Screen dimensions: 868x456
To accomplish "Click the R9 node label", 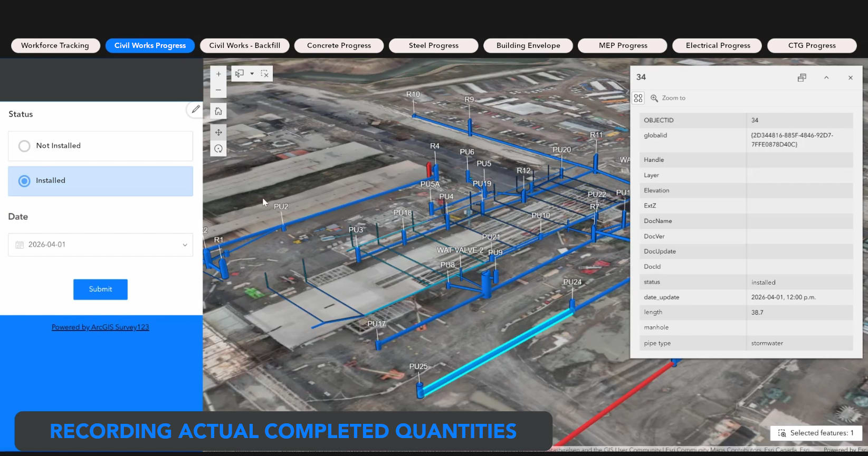I will [469, 99].
